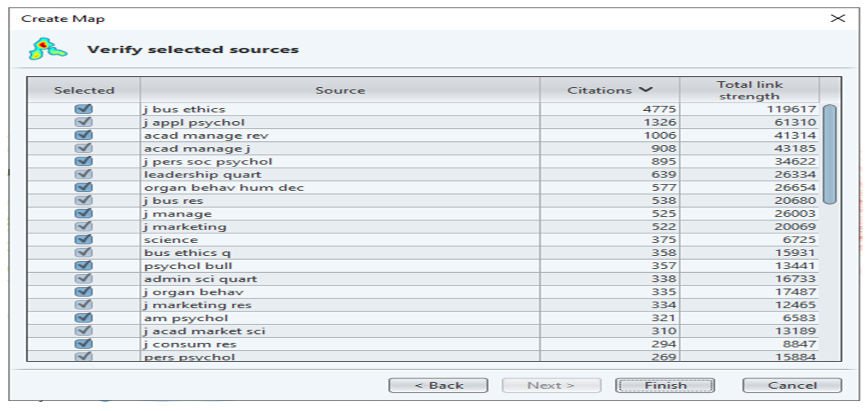This screenshot has width=868, height=411.
Task: Click the link strength value 8847
Action: [799, 344]
